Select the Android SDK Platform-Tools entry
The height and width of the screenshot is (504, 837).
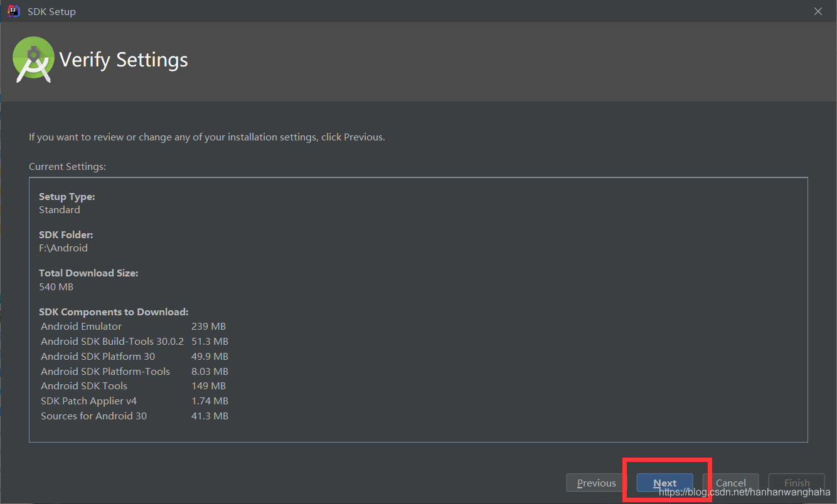105,371
